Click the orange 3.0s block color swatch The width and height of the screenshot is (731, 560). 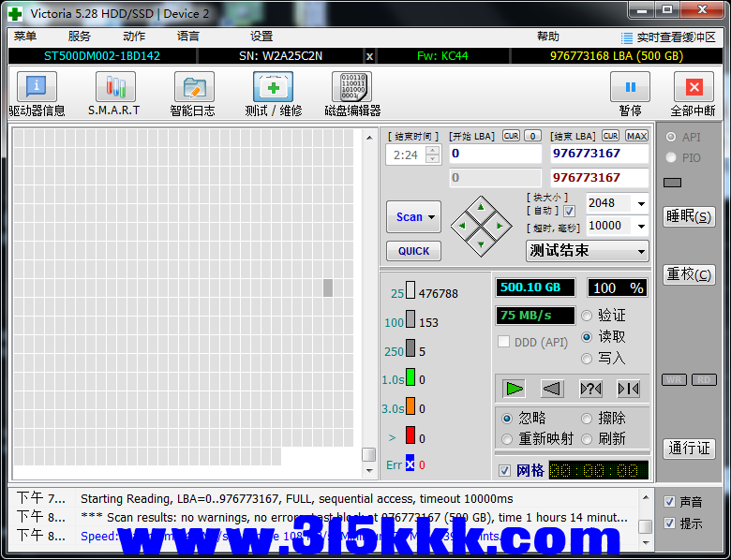[410, 405]
